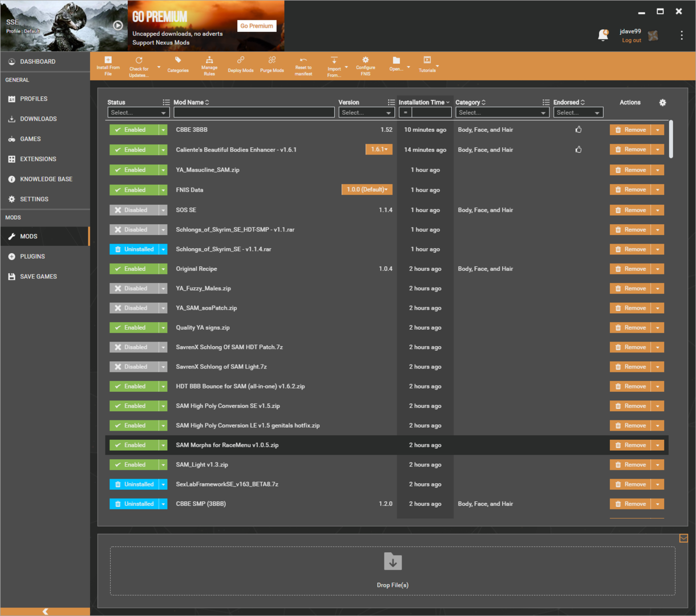Click Installation Time filter input

pyautogui.click(x=432, y=112)
